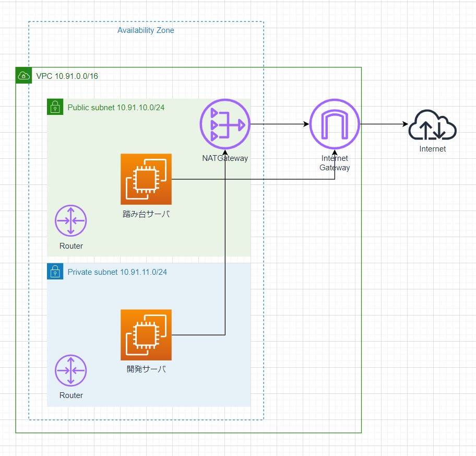Click the green Public subnet lock icon
This screenshot has height=456, width=476.
pos(55,107)
